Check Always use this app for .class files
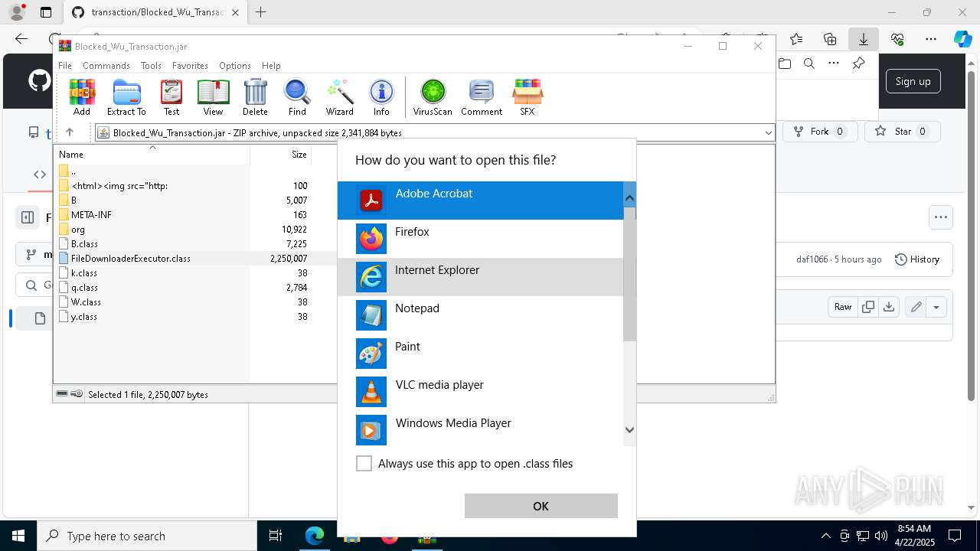Viewport: 980px width, 551px height. point(364,464)
